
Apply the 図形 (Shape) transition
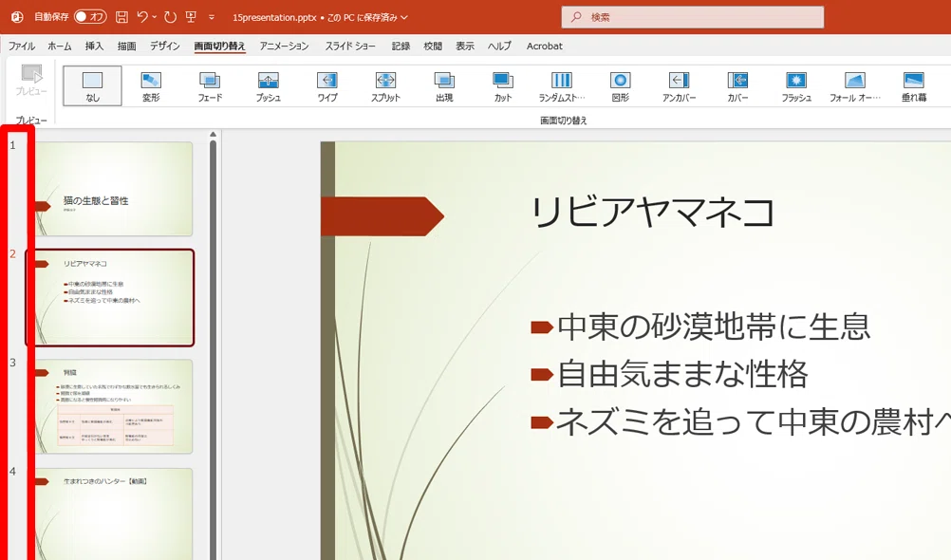(x=620, y=86)
